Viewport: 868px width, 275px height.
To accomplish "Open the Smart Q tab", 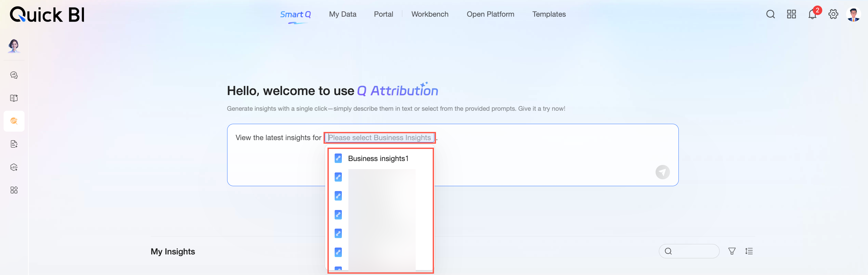I will coord(295,14).
